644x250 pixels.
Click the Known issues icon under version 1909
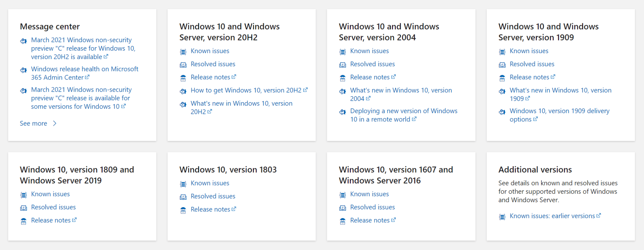502,52
